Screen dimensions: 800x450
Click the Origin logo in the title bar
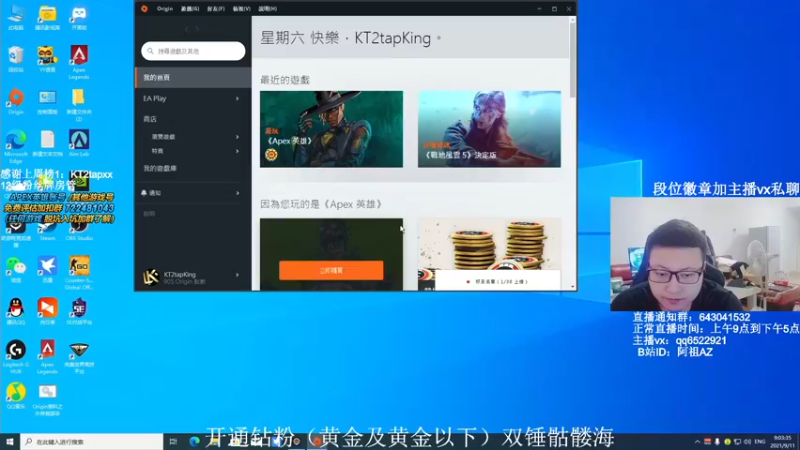pyautogui.click(x=144, y=9)
